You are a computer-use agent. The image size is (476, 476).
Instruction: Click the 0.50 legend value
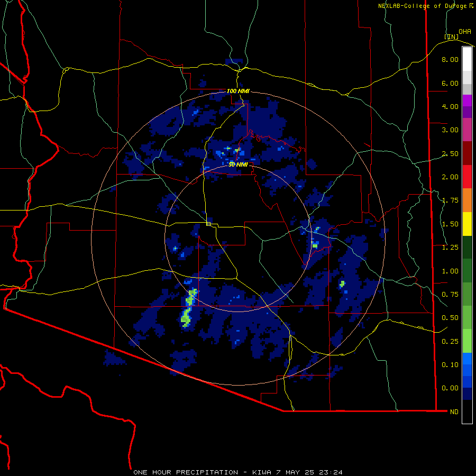click(450, 318)
